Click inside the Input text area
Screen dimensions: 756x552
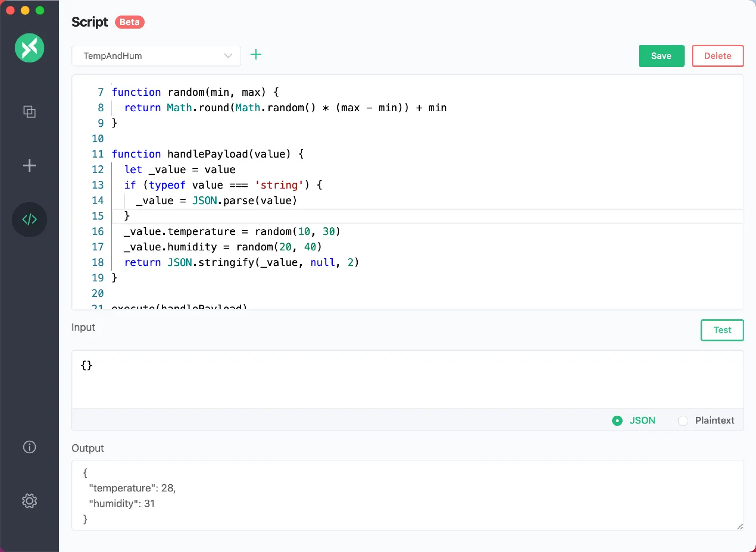coord(408,379)
